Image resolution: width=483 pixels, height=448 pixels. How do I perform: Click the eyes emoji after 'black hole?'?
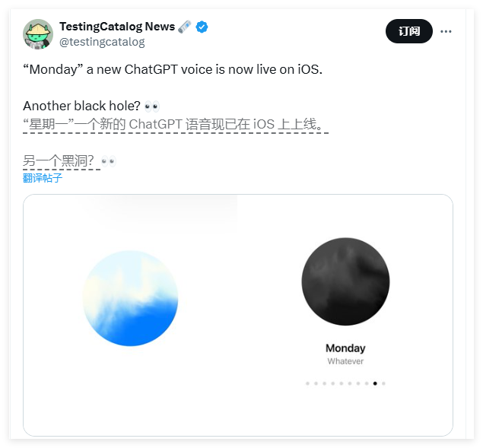151,106
